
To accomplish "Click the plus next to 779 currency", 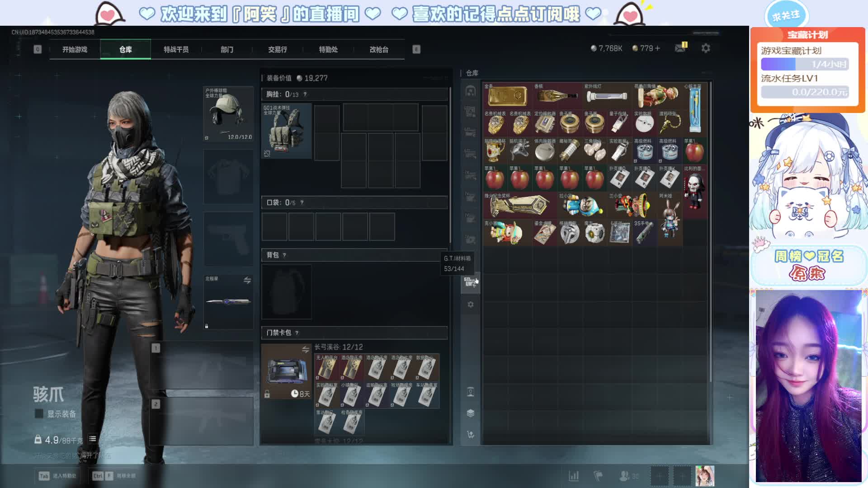I will tap(657, 48).
